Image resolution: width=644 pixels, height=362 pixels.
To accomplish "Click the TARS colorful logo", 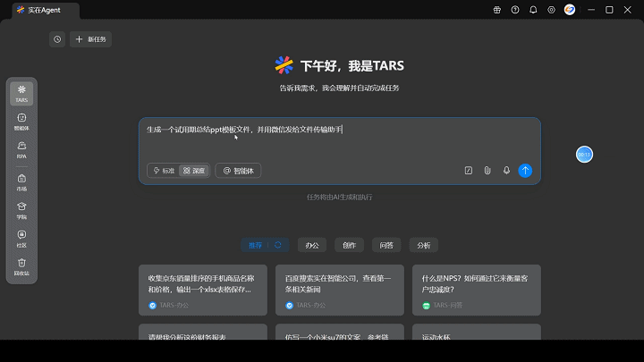I will point(284,65).
